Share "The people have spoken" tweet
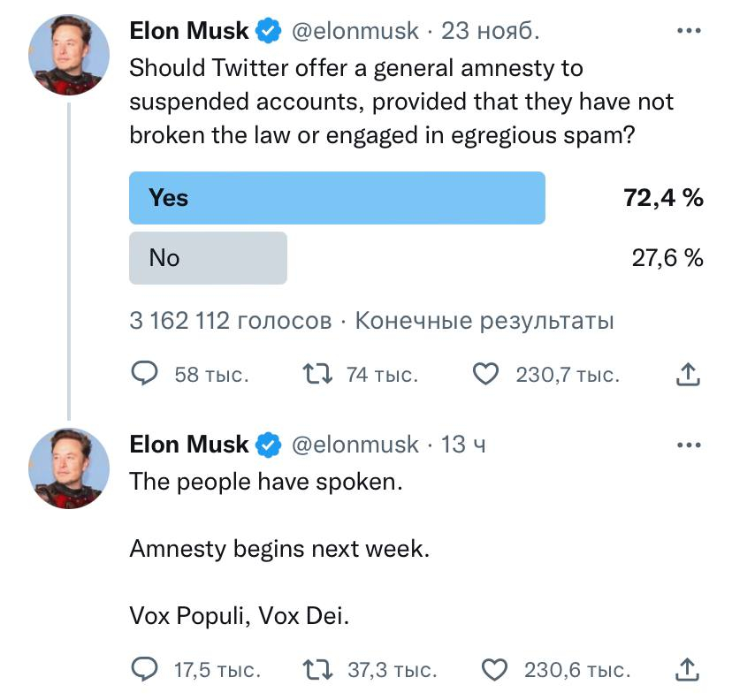The width and height of the screenshot is (732, 700). click(687, 670)
